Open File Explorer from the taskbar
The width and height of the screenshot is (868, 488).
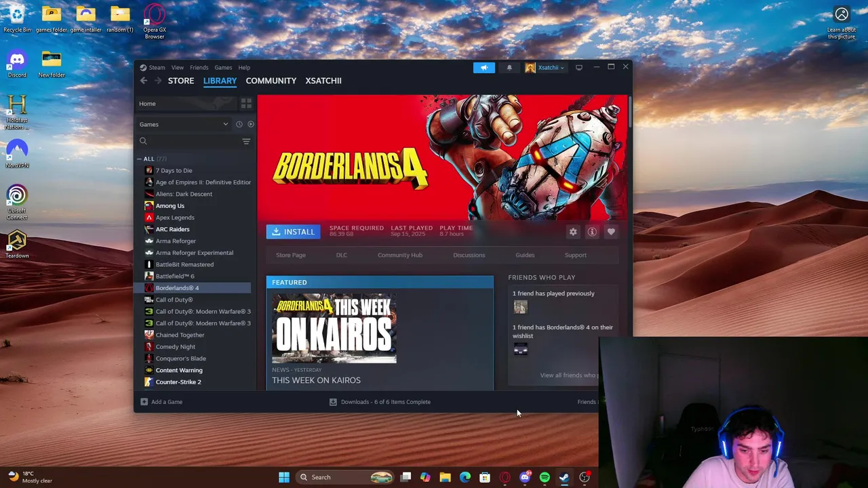point(445,477)
